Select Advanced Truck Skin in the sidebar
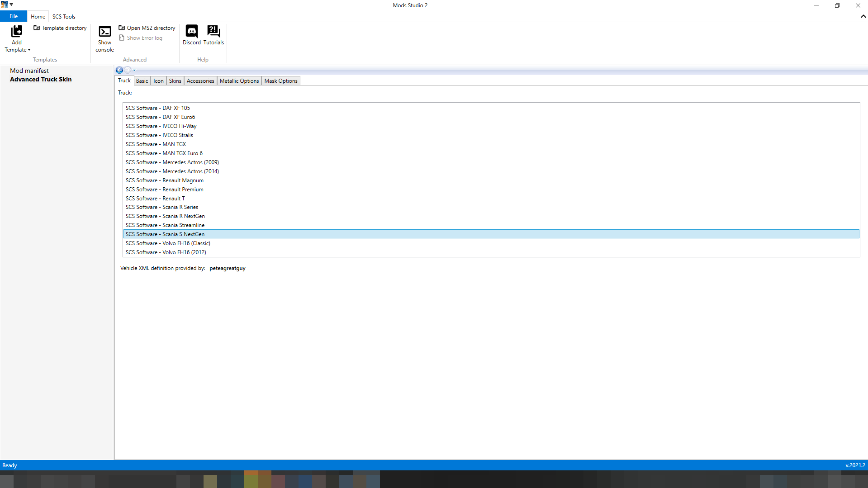 tap(41, 79)
